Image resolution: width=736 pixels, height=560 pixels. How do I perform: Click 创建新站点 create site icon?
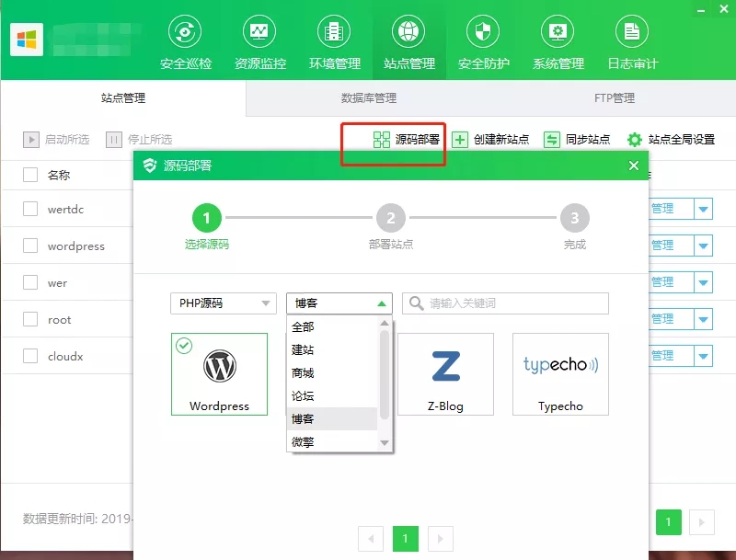coord(460,140)
